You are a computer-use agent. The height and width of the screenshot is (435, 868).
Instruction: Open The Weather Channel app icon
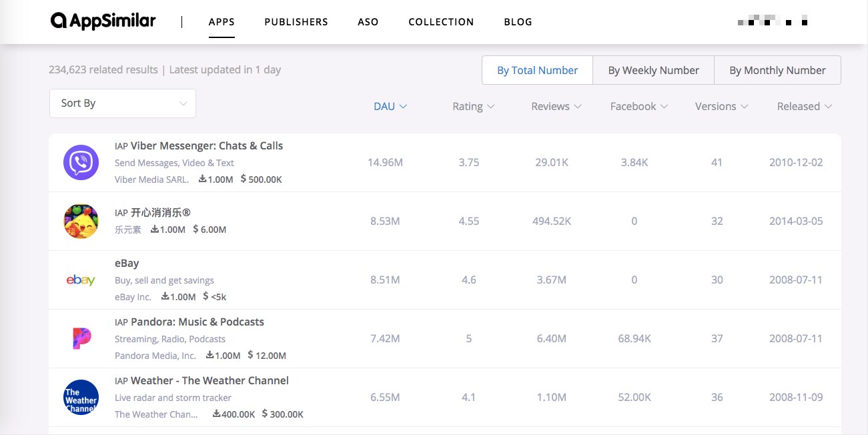tap(81, 397)
